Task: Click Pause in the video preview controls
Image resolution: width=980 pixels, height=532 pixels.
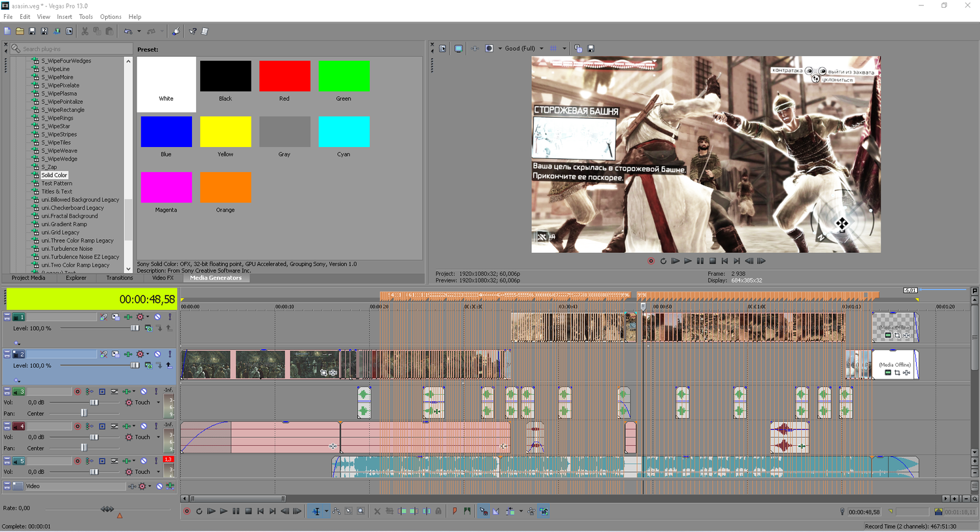Action: pos(700,261)
